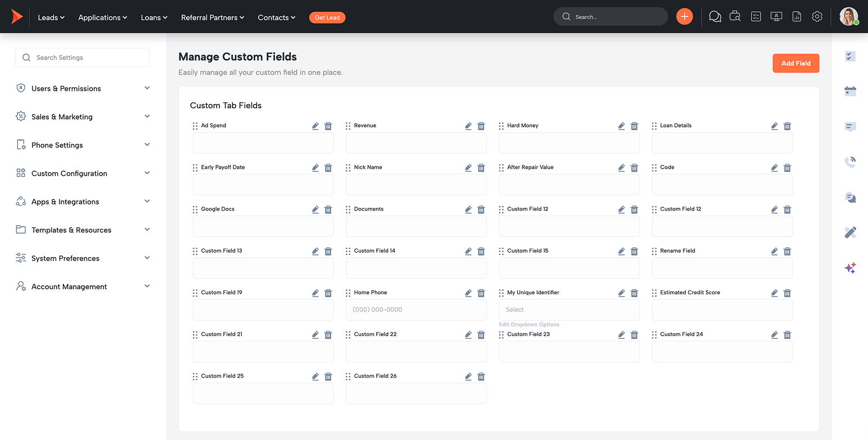Edit the Custom Field 13 field

click(315, 251)
